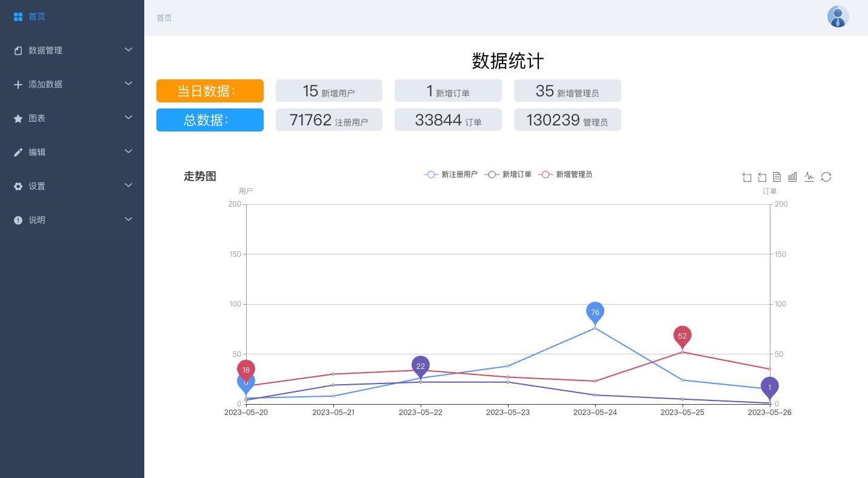Click the user avatar in the top bar
Screen dimensions: 868x478
coord(838,16)
